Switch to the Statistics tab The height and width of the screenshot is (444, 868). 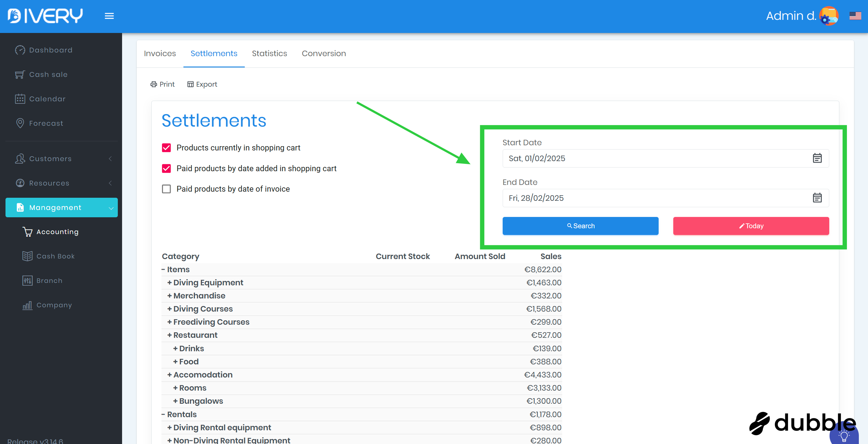(x=269, y=54)
